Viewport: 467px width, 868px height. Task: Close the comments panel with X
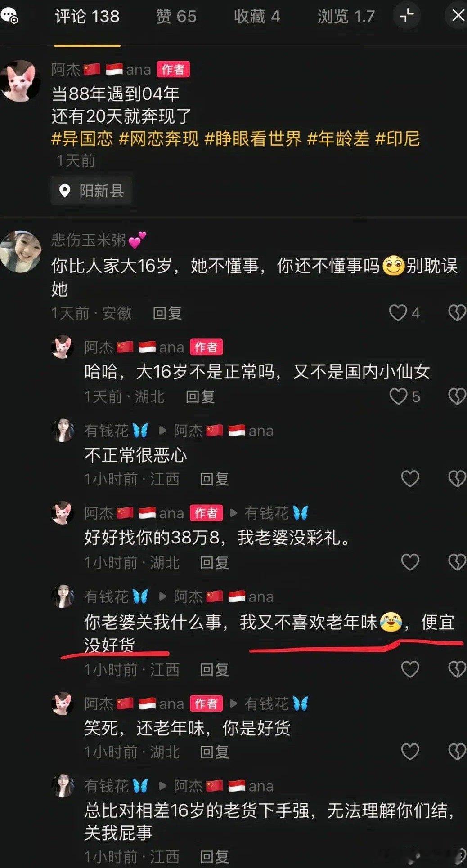tap(458, 16)
